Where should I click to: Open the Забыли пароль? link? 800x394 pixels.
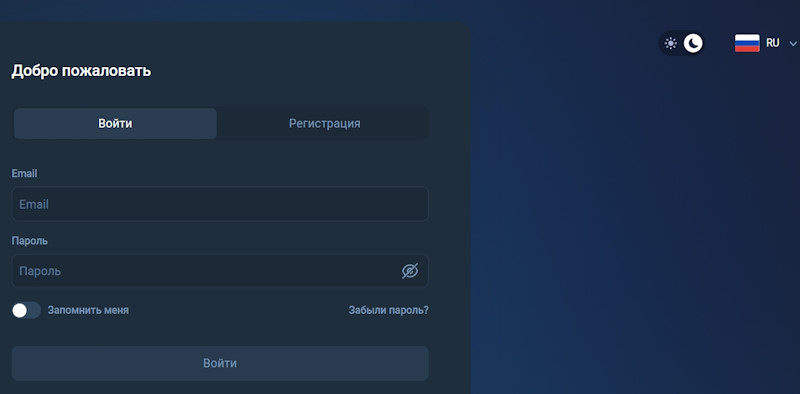389,310
